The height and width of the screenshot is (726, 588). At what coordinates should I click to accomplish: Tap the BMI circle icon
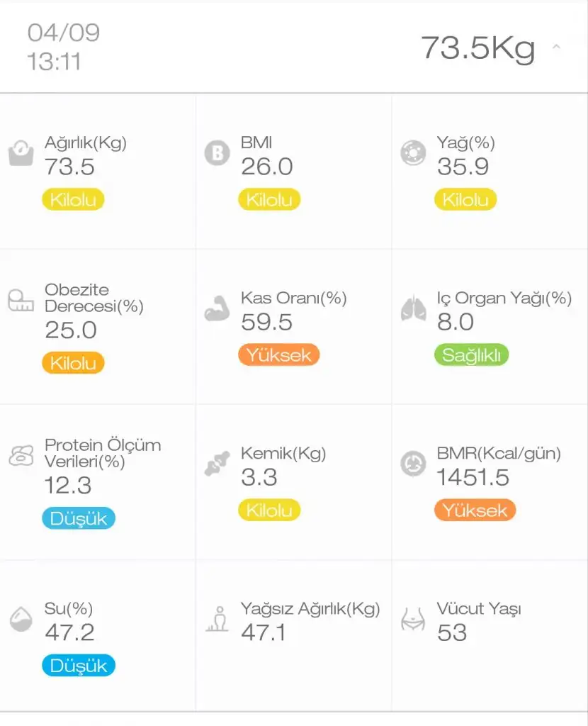pos(217,153)
